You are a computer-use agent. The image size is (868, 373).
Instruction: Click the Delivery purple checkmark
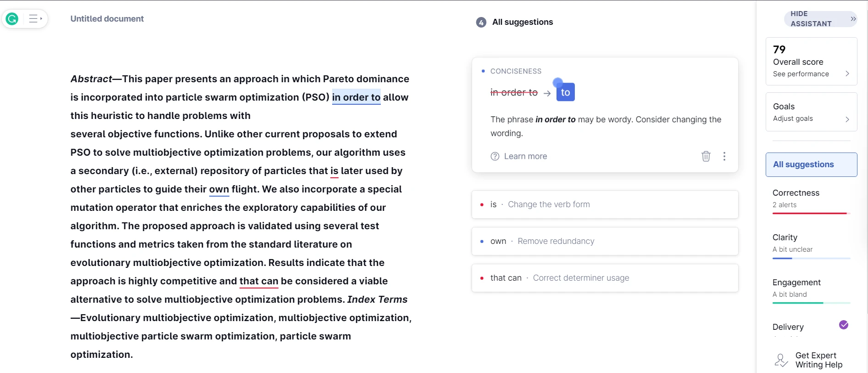point(844,325)
